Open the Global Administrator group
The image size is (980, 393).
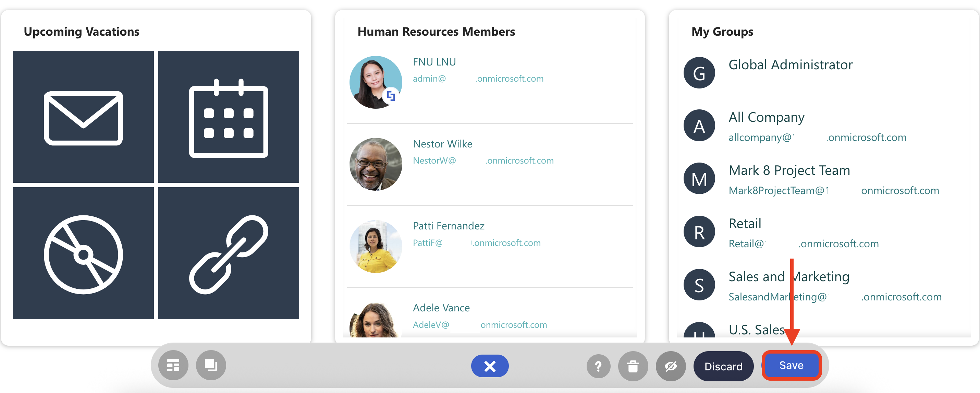click(790, 65)
